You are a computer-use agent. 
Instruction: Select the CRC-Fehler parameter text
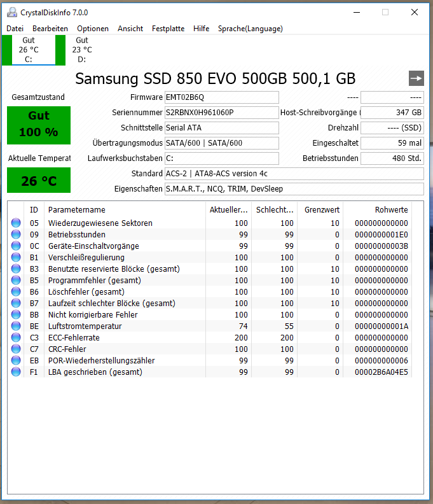tap(67, 349)
